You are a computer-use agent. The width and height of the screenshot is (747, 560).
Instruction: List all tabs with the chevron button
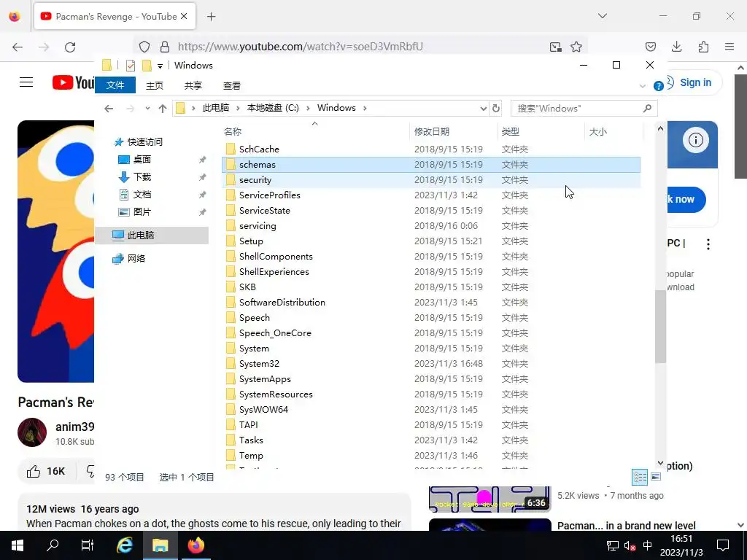pos(603,16)
